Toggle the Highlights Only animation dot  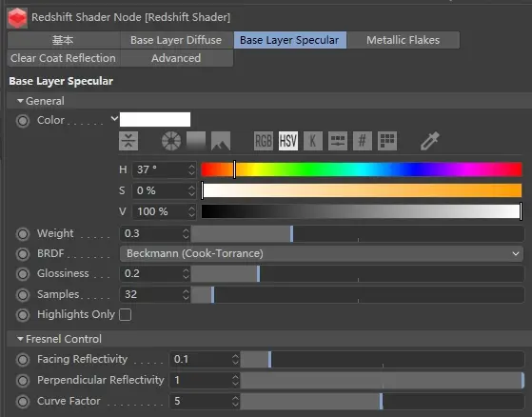(23, 315)
